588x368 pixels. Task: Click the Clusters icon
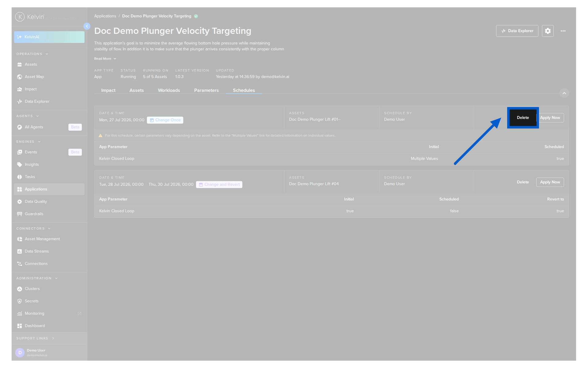click(20, 289)
